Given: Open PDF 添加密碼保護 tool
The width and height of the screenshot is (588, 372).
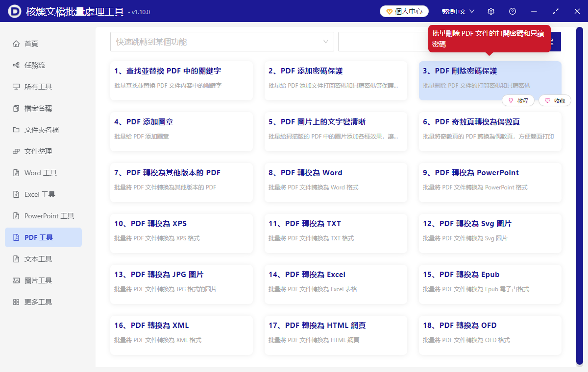Looking at the screenshot, I should pyautogui.click(x=336, y=81).
